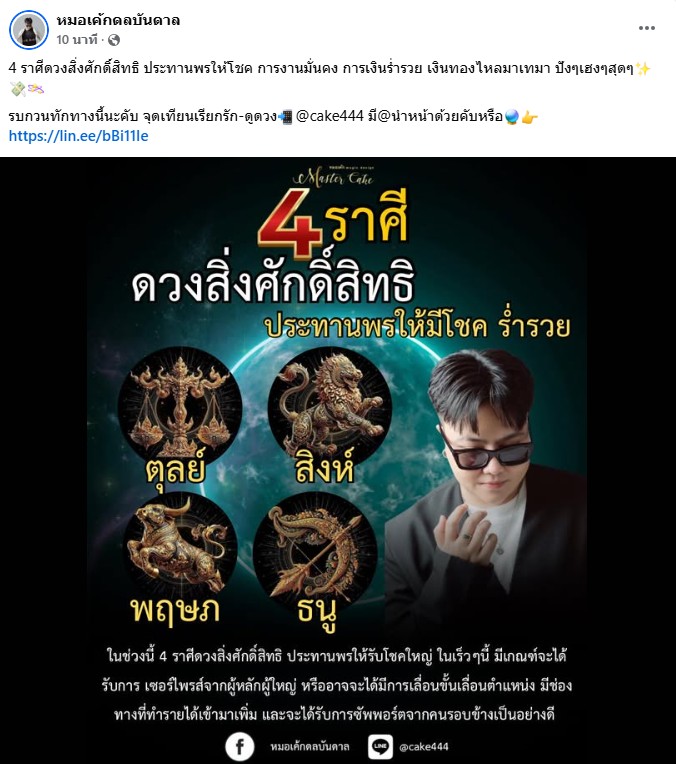This screenshot has width=676, height=764.
Task: Click the crystal ball emoji in caption
Action: [512, 117]
